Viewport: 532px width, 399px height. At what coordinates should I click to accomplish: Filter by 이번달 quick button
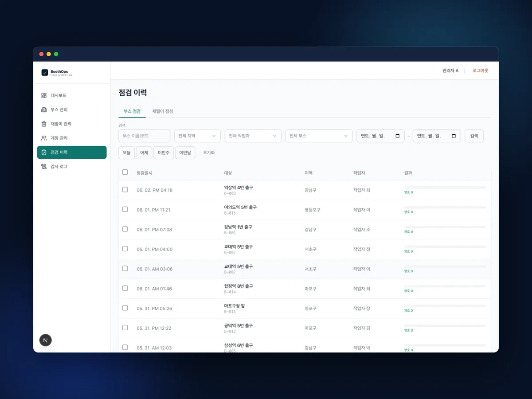pos(185,153)
